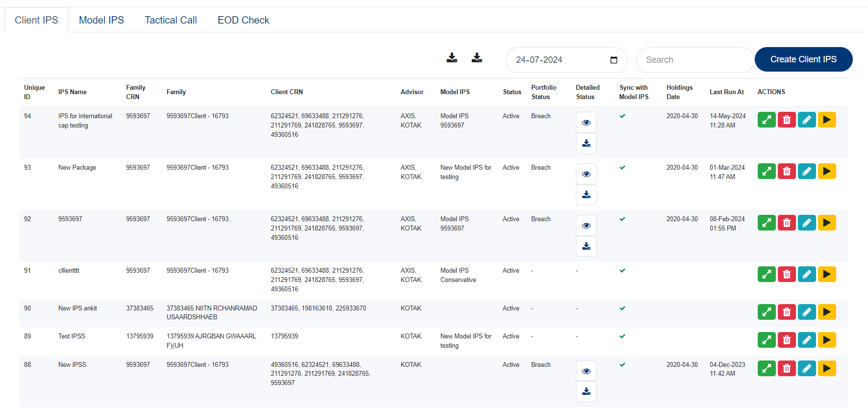Click the Last Run At column header
This screenshot has height=412, width=868.
[727, 92]
